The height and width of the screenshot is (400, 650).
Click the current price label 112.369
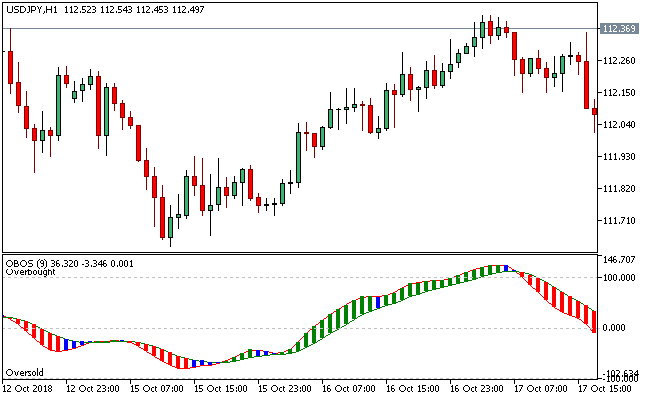(620, 28)
